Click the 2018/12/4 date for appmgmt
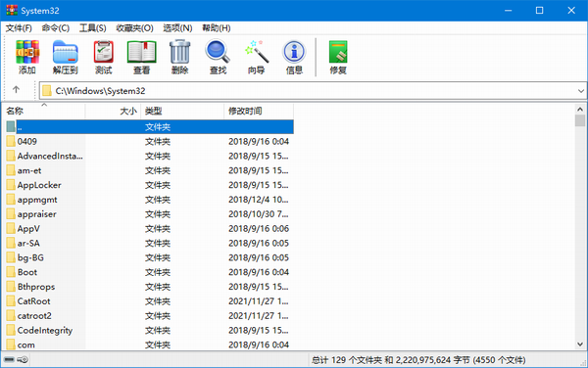This screenshot has height=368, width=588. click(259, 200)
